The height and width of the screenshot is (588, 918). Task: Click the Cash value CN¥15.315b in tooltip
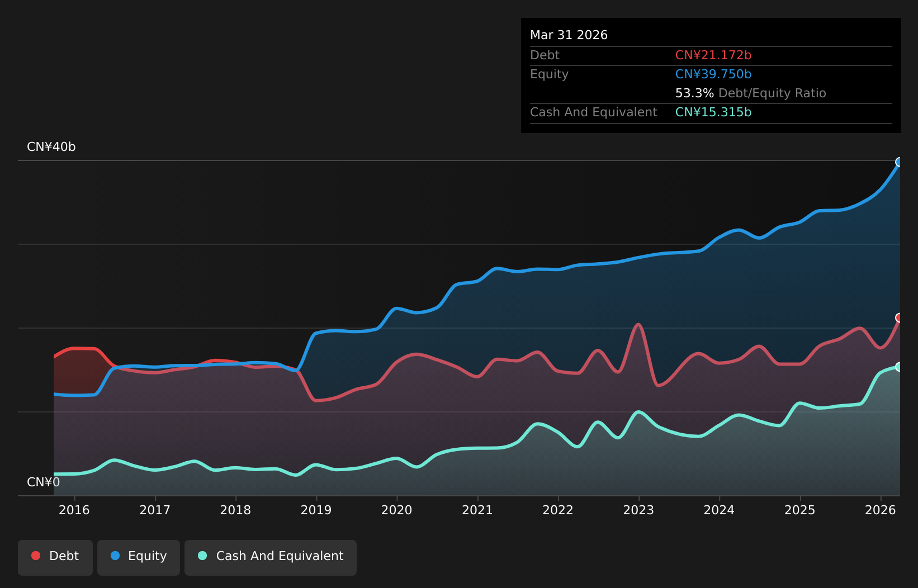(x=713, y=112)
